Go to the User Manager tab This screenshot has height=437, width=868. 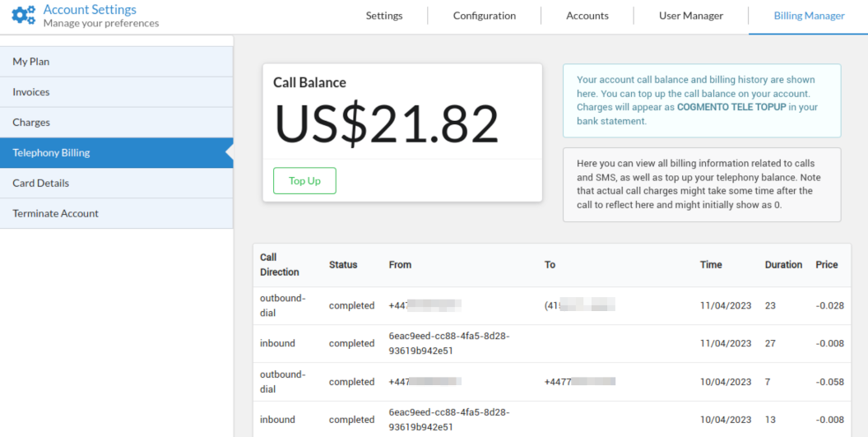691,16
